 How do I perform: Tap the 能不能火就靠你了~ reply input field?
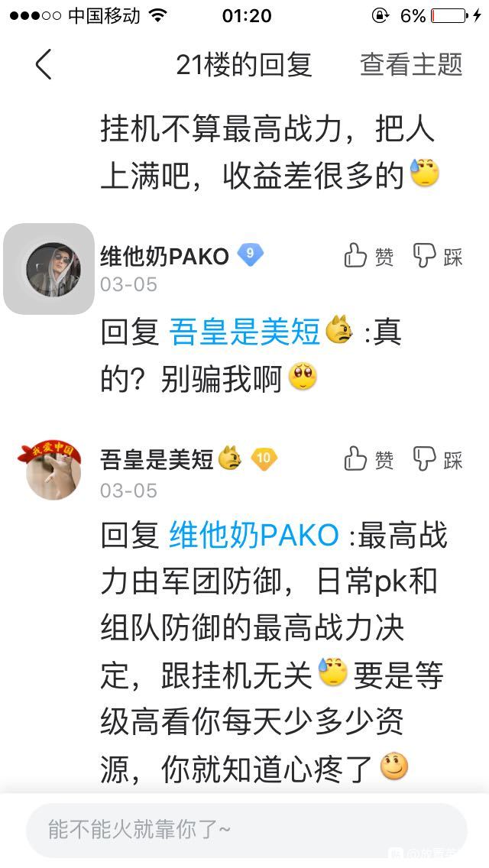point(247,831)
